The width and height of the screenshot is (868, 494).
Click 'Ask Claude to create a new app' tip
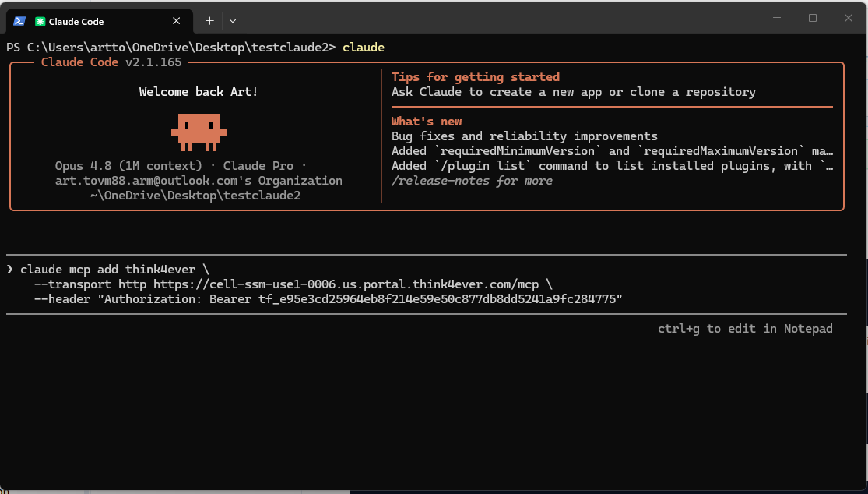(x=574, y=92)
